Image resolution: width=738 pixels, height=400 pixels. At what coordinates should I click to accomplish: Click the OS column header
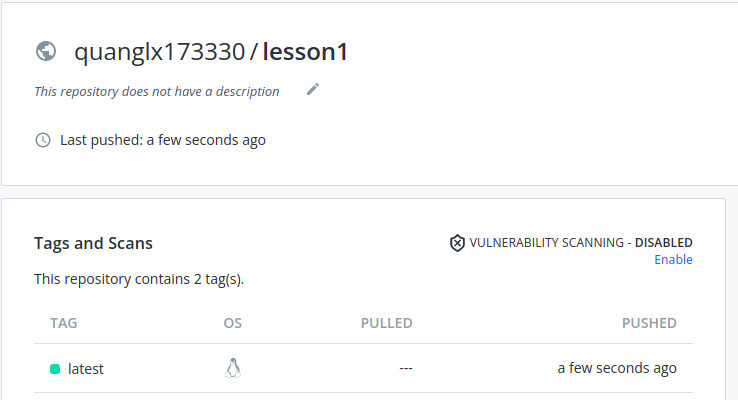click(233, 323)
